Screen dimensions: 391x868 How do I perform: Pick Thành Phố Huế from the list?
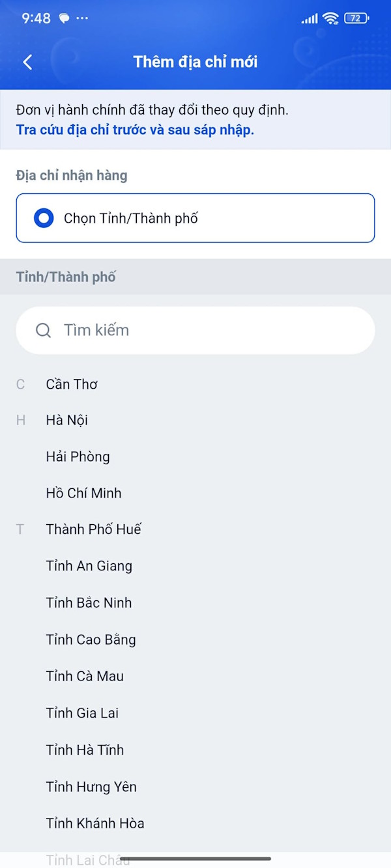click(x=94, y=529)
